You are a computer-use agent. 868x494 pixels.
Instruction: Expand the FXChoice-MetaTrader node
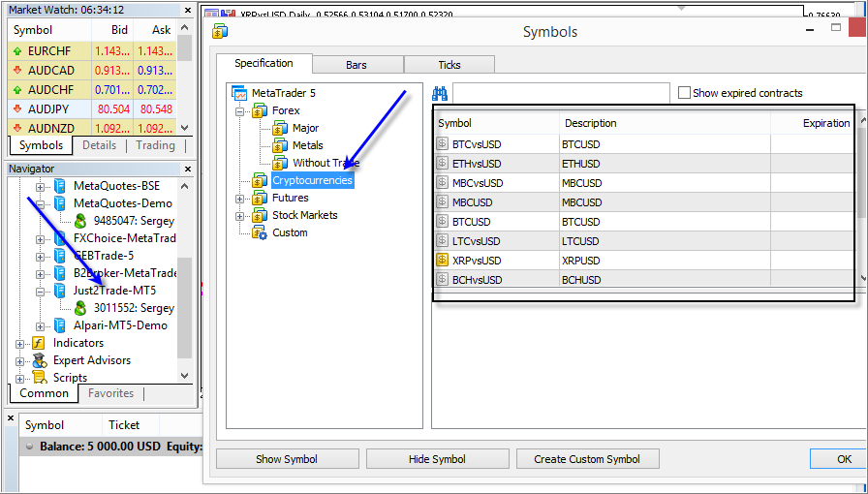[40, 238]
